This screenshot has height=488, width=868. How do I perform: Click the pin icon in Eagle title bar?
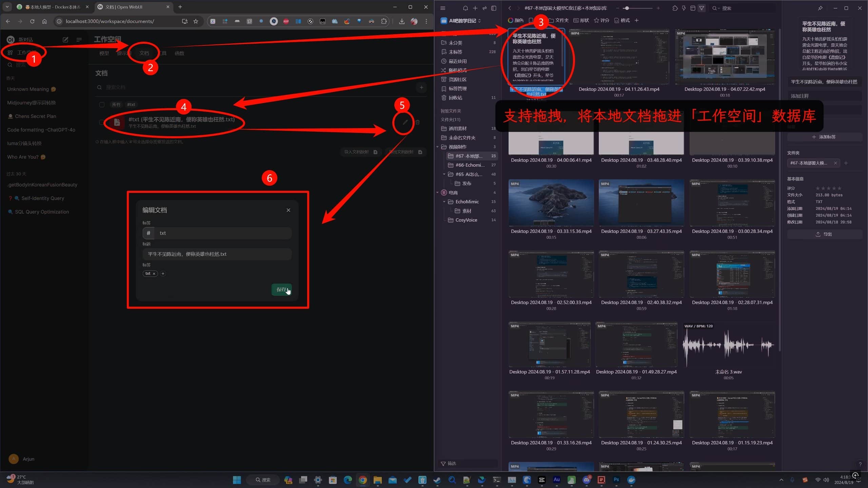[820, 8]
